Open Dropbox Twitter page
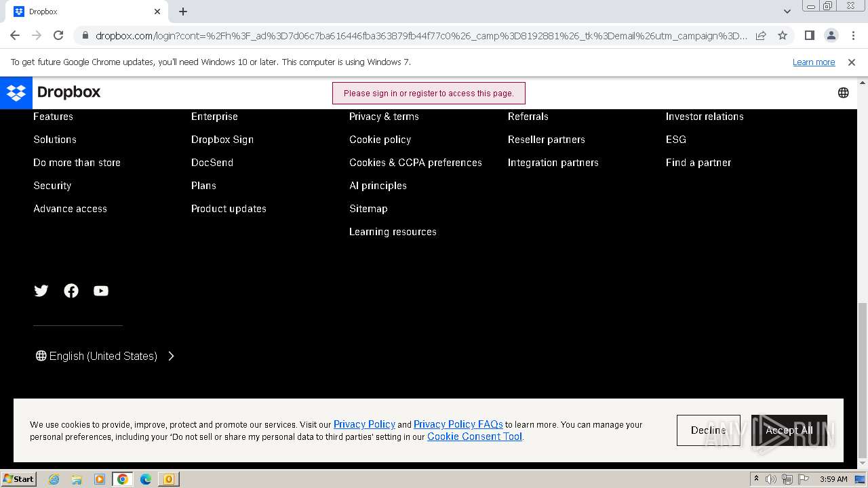 click(41, 291)
